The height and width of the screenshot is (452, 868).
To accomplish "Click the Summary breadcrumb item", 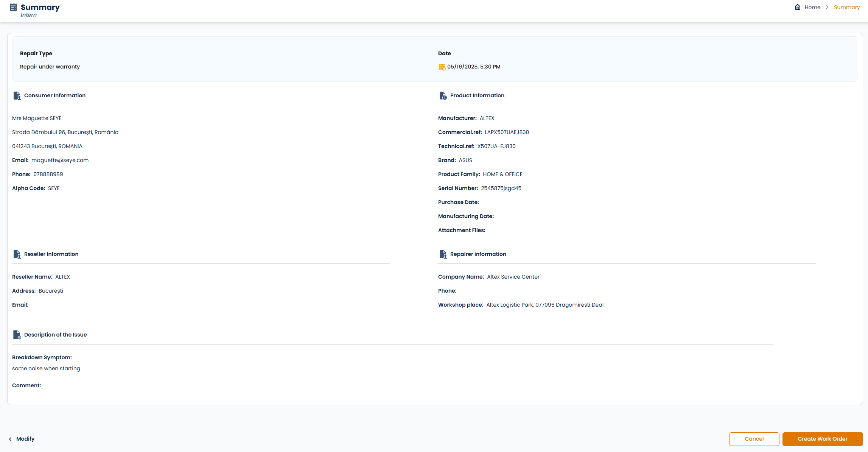I will (x=847, y=7).
